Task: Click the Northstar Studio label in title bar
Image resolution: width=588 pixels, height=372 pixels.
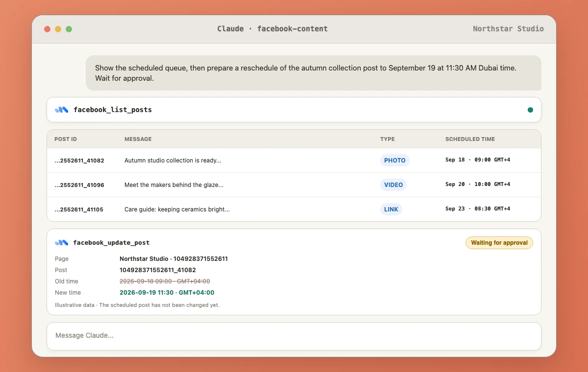Action: click(508, 29)
